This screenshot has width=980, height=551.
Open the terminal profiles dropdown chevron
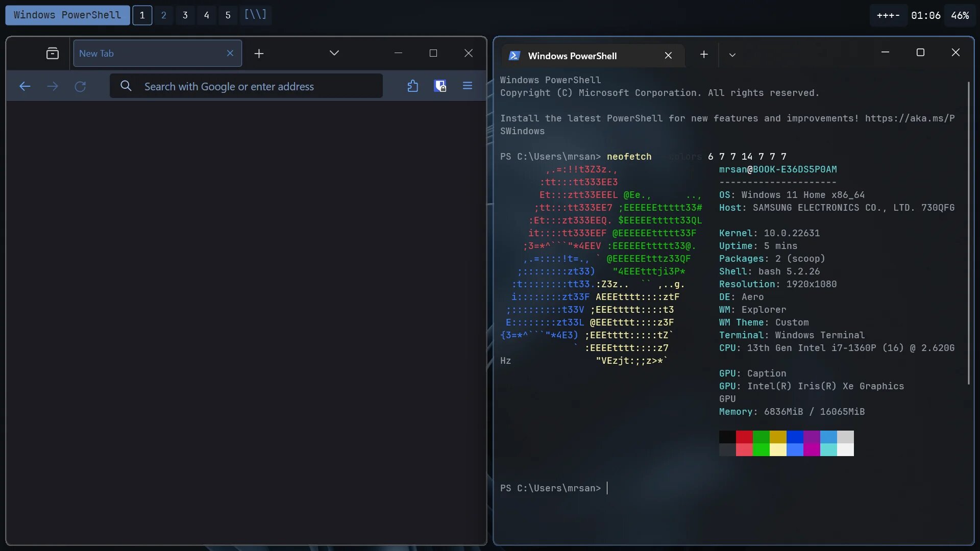(x=732, y=55)
